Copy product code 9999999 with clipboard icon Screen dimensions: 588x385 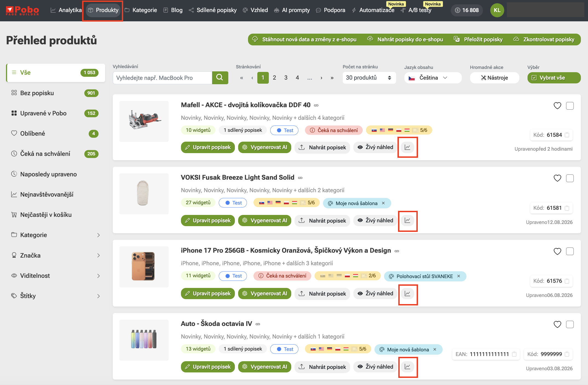point(567,354)
